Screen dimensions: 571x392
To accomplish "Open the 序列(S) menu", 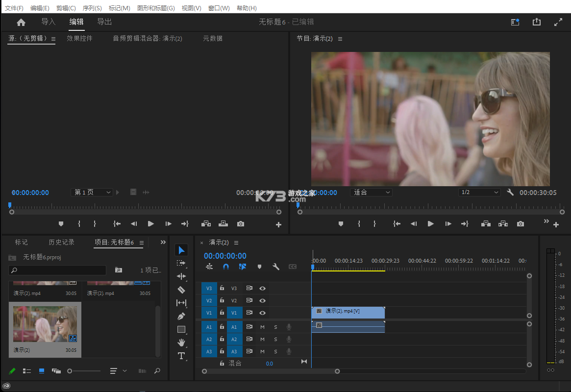I will (x=92, y=8).
